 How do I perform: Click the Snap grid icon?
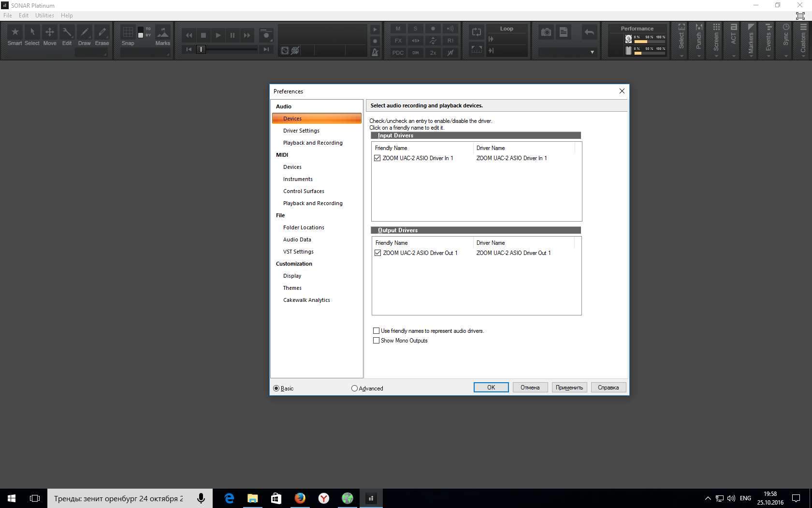click(x=128, y=32)
